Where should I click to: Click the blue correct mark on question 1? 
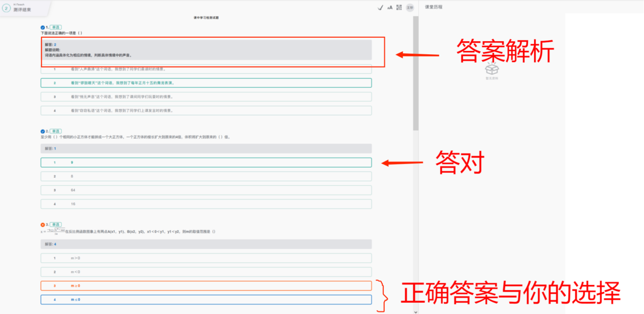coord(43,27)
